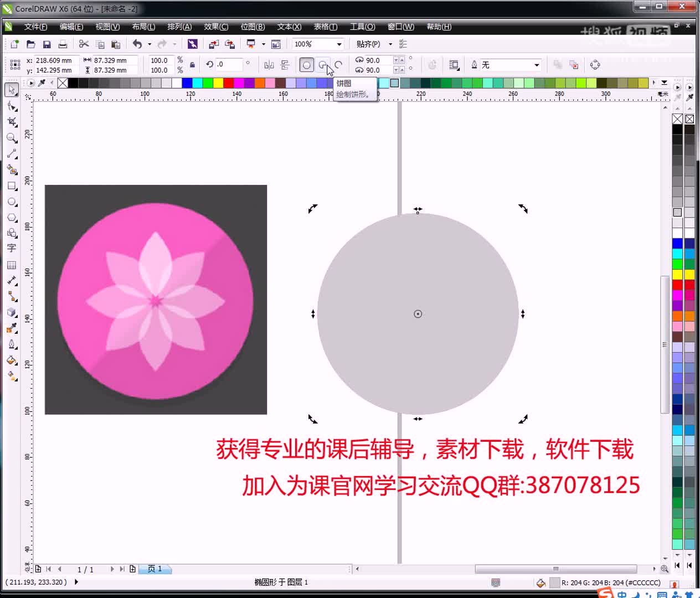Click the rotation angle input field
This screenshot has height=598, width=700.
point(229,64)
